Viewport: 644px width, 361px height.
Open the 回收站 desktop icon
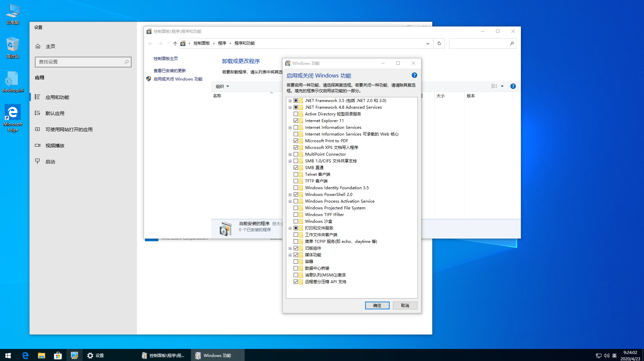click(13, 48)
